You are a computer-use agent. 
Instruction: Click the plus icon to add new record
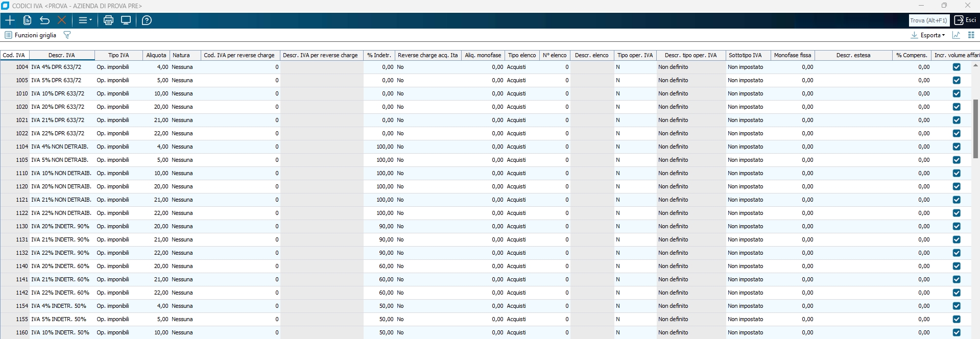coord(10,20)
